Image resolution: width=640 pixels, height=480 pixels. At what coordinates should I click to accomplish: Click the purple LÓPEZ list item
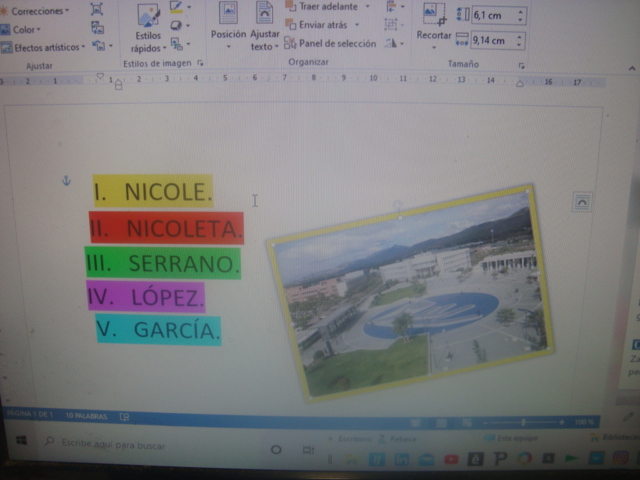click(x=146, y=297)
